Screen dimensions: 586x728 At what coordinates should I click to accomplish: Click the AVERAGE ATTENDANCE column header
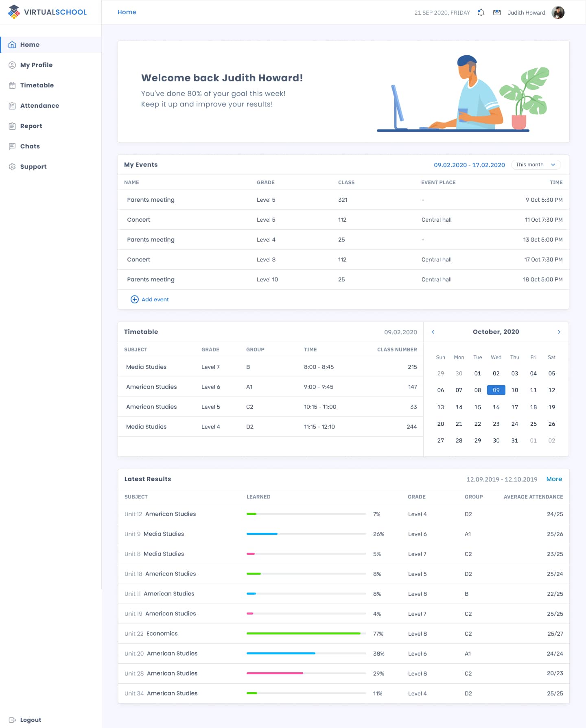(533, 497)
